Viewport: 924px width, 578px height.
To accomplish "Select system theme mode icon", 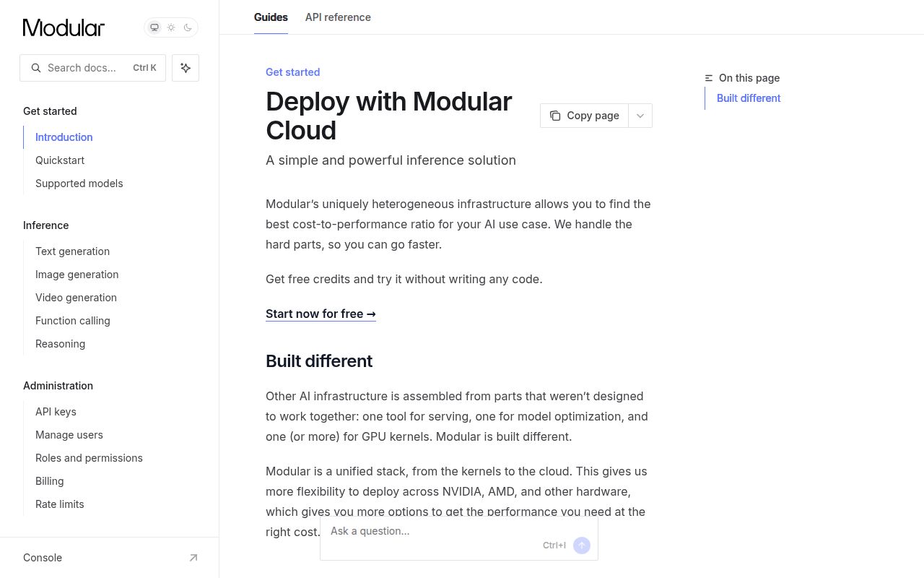I will point(154,27).
